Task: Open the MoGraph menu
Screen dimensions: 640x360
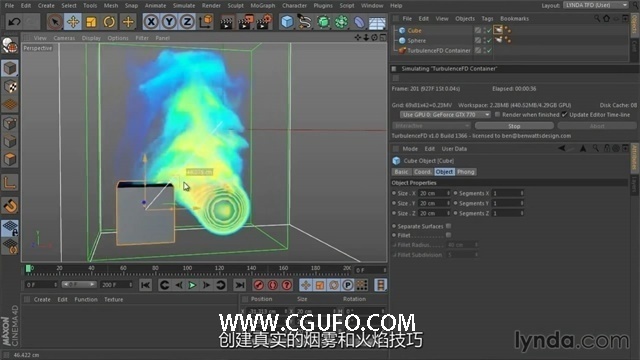Action: [262, 6]
